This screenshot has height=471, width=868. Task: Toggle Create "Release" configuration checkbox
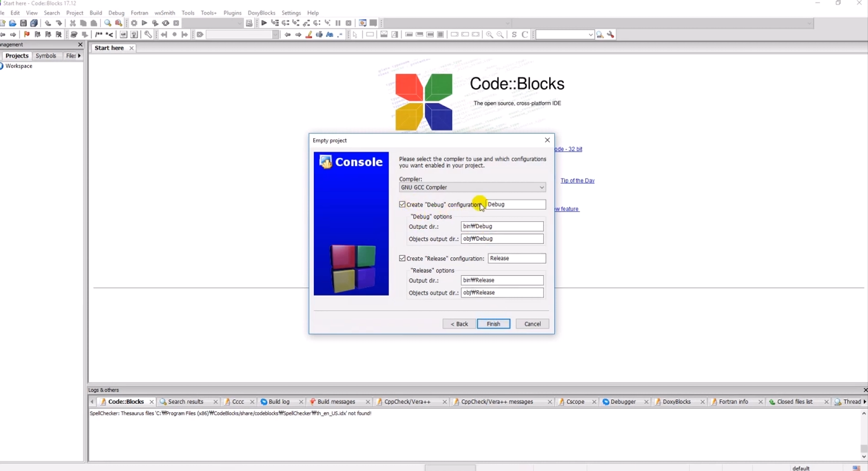click(x=403, y=259)
